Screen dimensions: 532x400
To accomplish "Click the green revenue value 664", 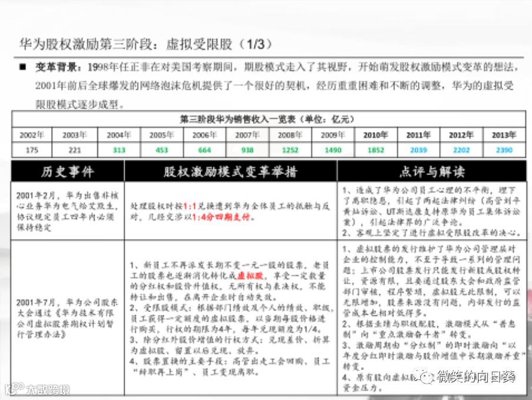I will coord(204,150).
